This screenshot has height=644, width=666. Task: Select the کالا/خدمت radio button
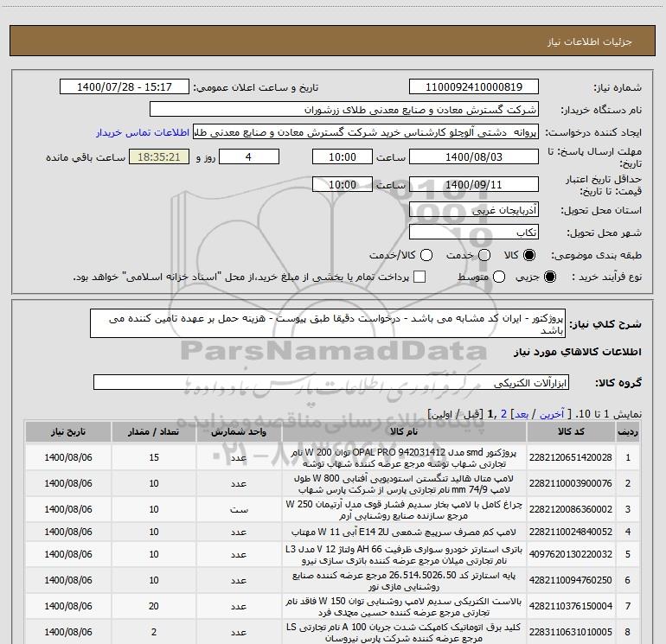(426, 255)
